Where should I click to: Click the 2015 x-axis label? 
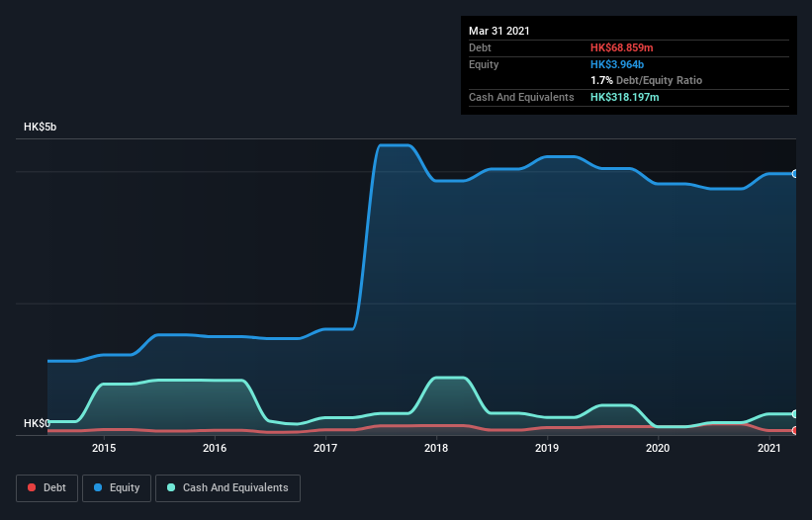coord(104,448)
